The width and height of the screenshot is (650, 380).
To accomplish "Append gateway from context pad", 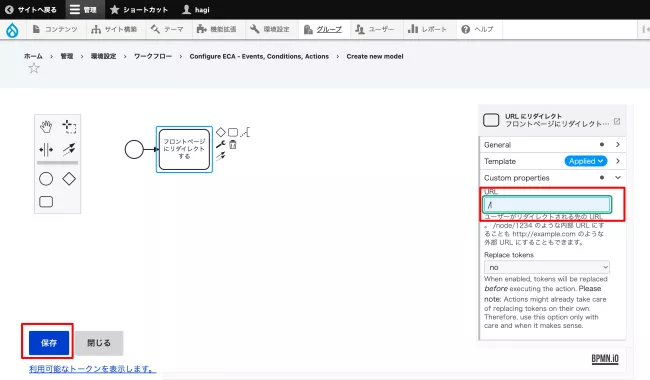I will pyautogui.click(x=221, y=132).
